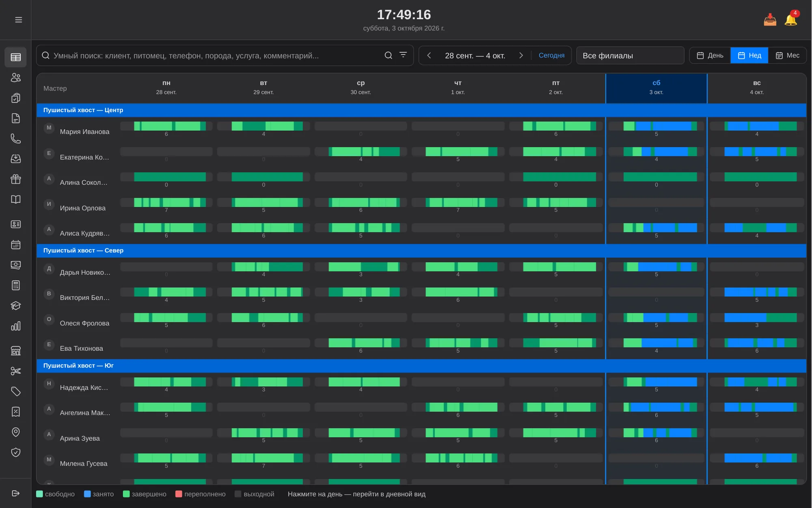Open Monday 28 сент. column header
The image size is (812, 508).
pyautogui.click(x=166, y=88)
